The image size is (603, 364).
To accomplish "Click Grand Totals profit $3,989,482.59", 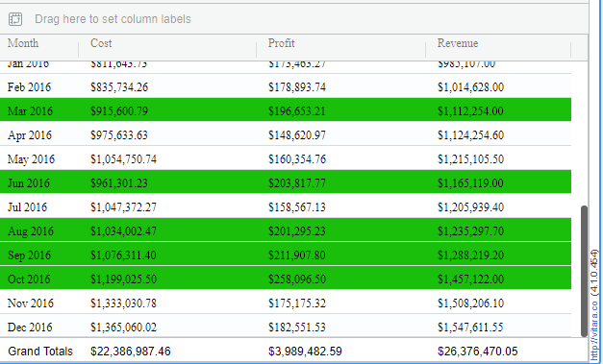I will coord(305,352).
